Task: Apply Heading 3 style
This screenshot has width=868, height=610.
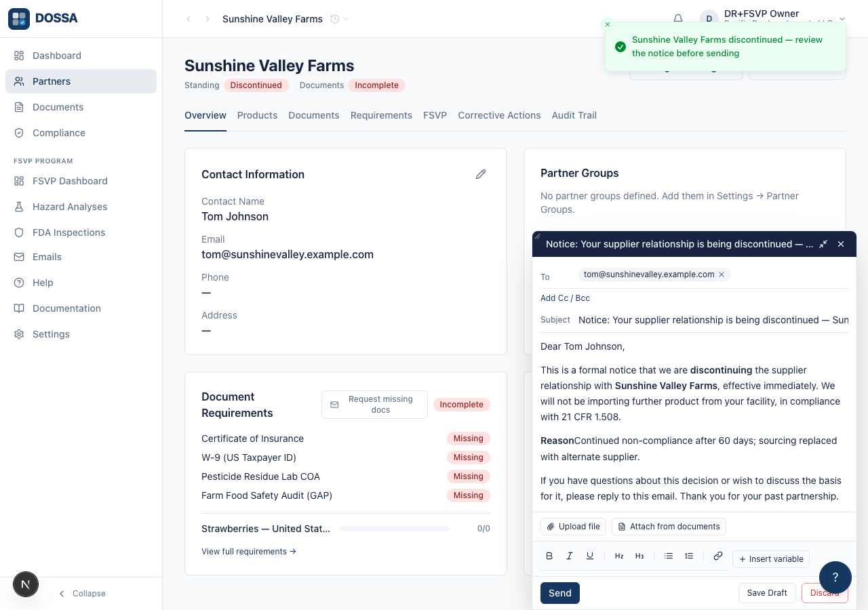Action: pos(639,556)
